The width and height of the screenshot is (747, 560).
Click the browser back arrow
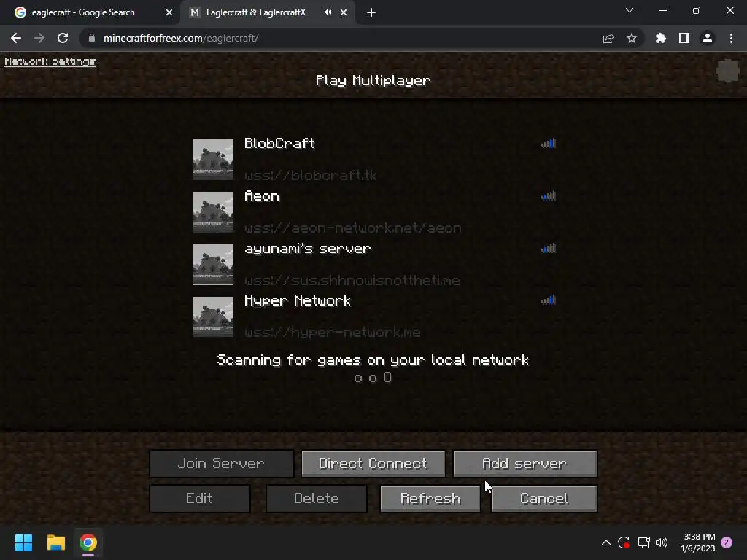(x=16, y=38)
